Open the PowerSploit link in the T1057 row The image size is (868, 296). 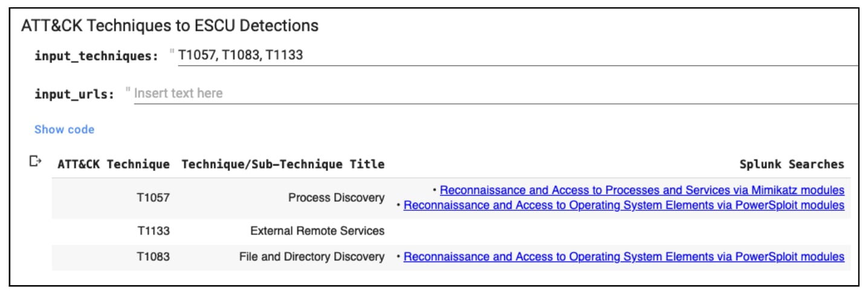(624, 205)
